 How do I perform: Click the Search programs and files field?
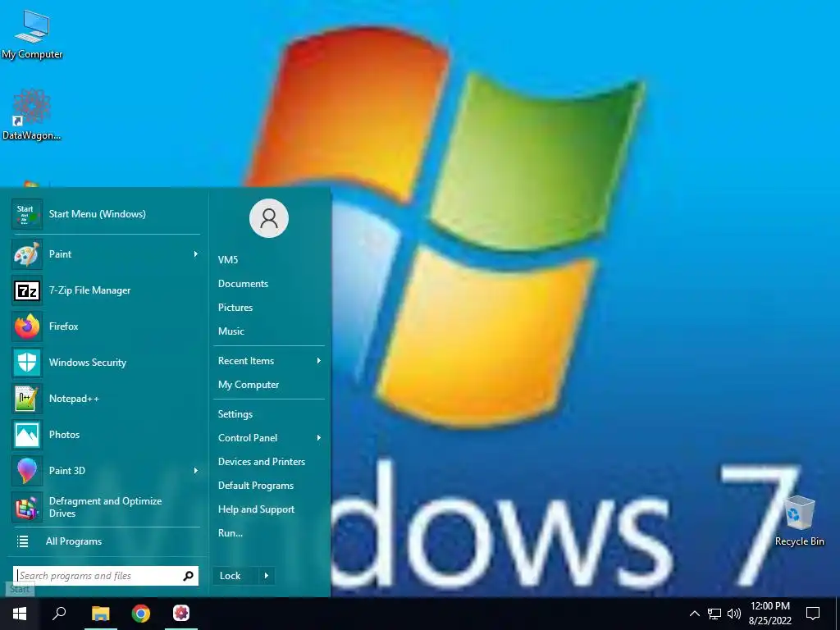(106, 576)
